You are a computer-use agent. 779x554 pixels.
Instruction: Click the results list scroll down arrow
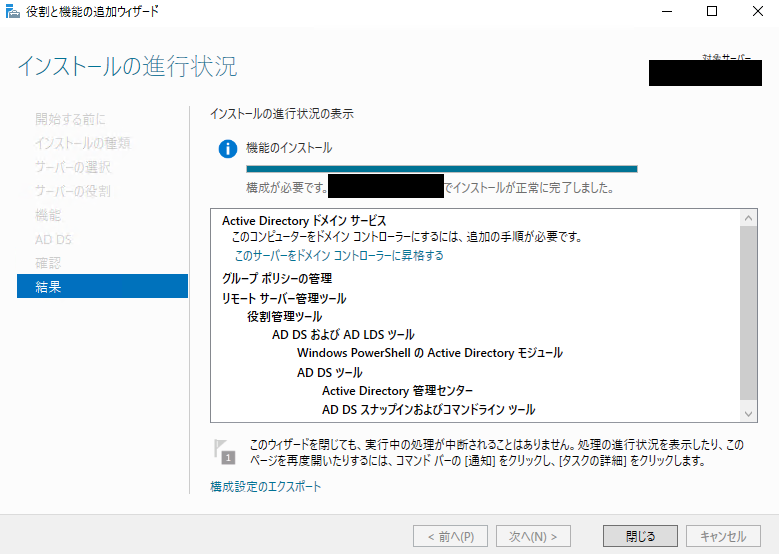(x=749, y=414)
